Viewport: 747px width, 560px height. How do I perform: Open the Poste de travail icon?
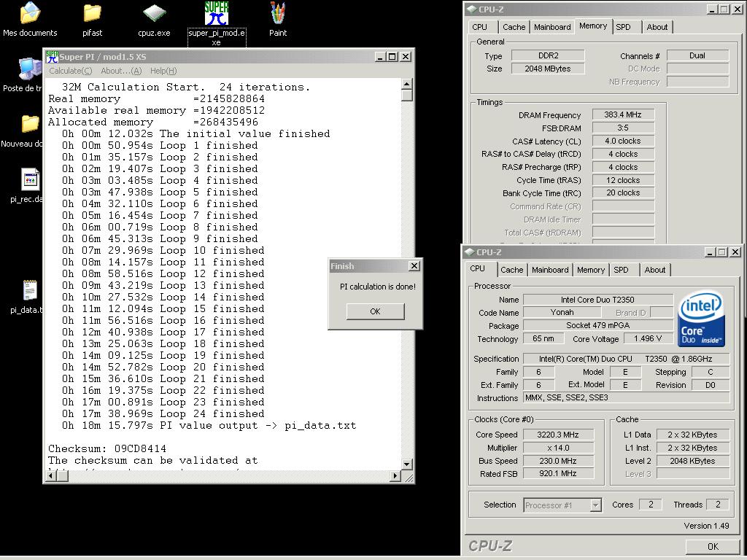pyautogui.click(x=29, y=69)
